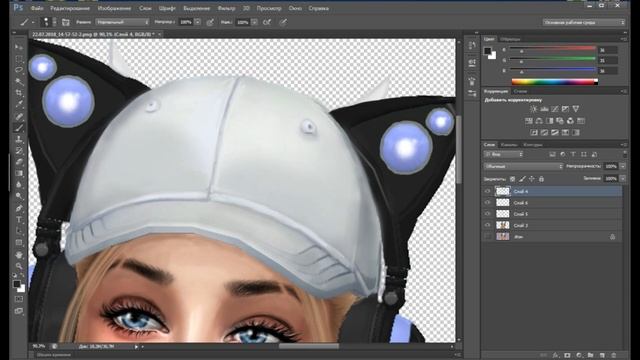This screenshot has width=640, height=360.
Task: Select the Eraser tool
Action: coord(19,162)
